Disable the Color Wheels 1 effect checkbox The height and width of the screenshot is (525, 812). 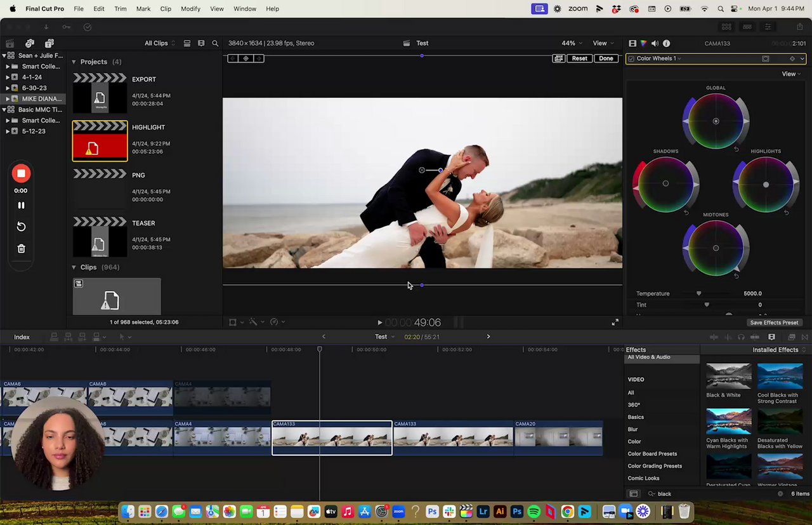(x=631, y=58)
